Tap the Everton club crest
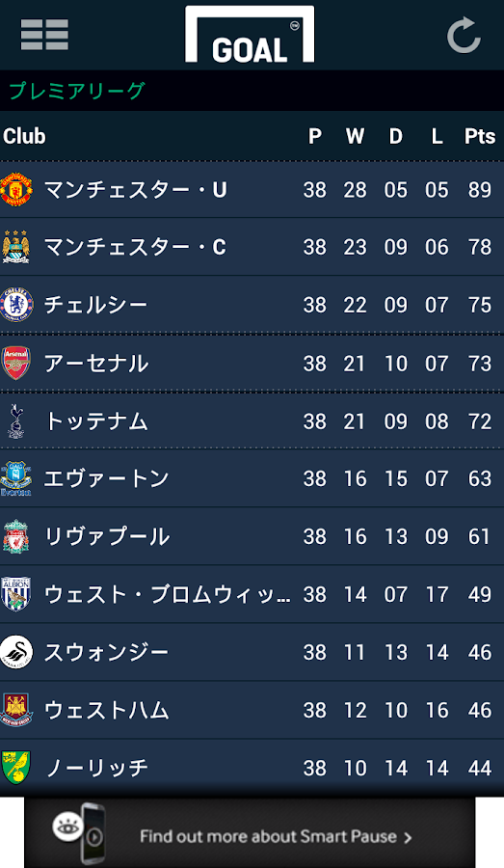This screenshot has height=868, width=504. click(x=16, y=478)
